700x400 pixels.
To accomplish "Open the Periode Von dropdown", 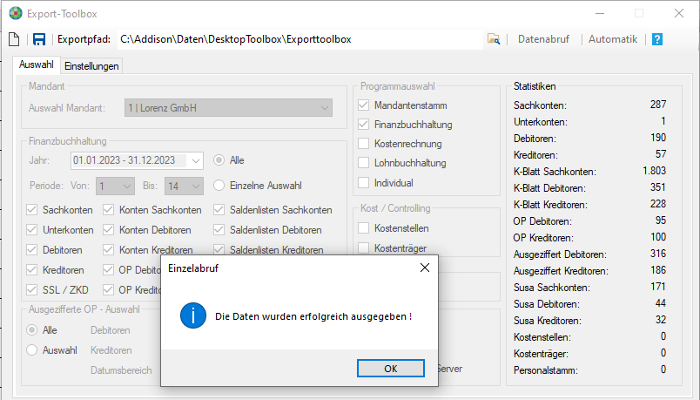I will [x=115, y=186].
